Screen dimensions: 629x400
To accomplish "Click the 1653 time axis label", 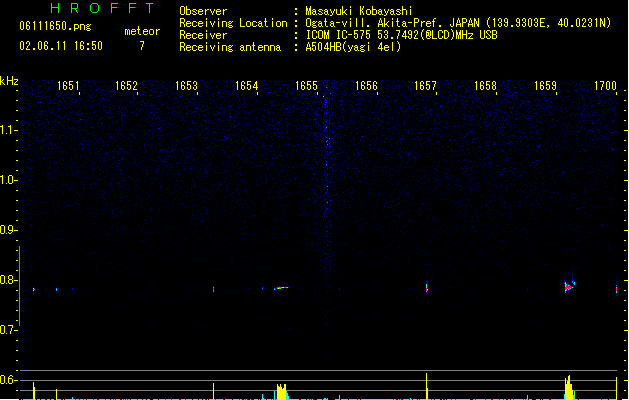I will click(x=187, y=86).
